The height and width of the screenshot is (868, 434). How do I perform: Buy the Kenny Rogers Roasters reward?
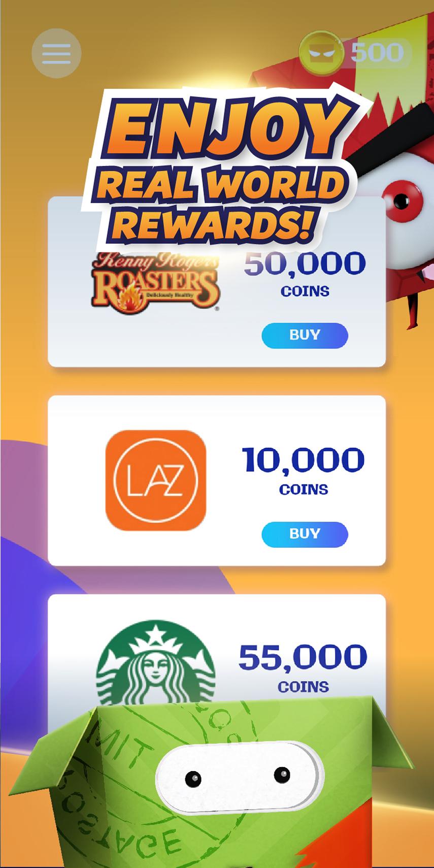(x=305, y=335)
